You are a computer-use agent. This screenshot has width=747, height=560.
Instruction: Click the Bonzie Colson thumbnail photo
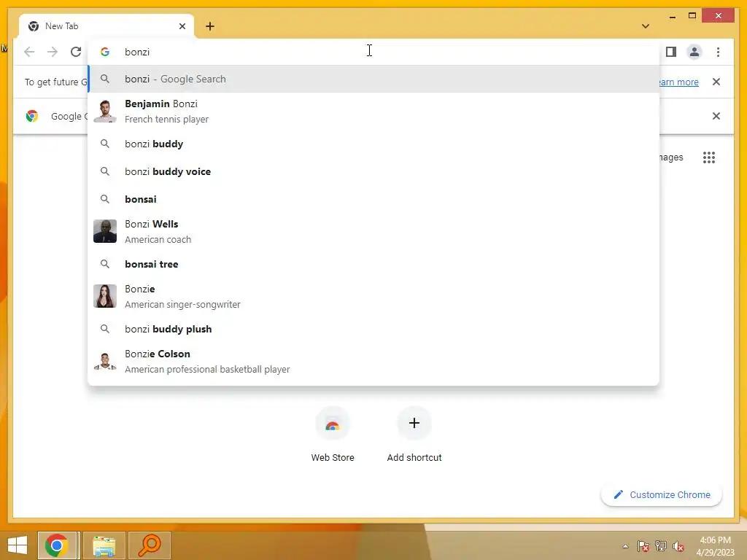[105, 362]
